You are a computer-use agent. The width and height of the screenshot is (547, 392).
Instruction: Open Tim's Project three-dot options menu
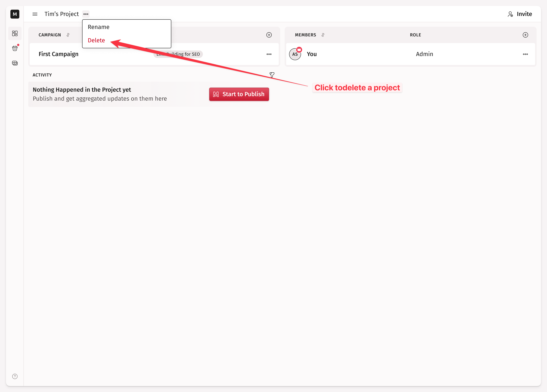tap(86, 14)
